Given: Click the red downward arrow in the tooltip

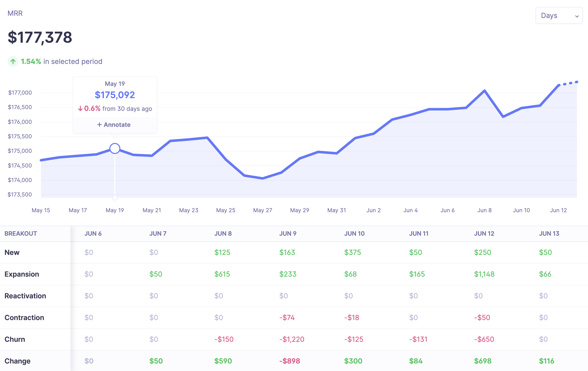Looking at the screenshot, I should point(80,108).
